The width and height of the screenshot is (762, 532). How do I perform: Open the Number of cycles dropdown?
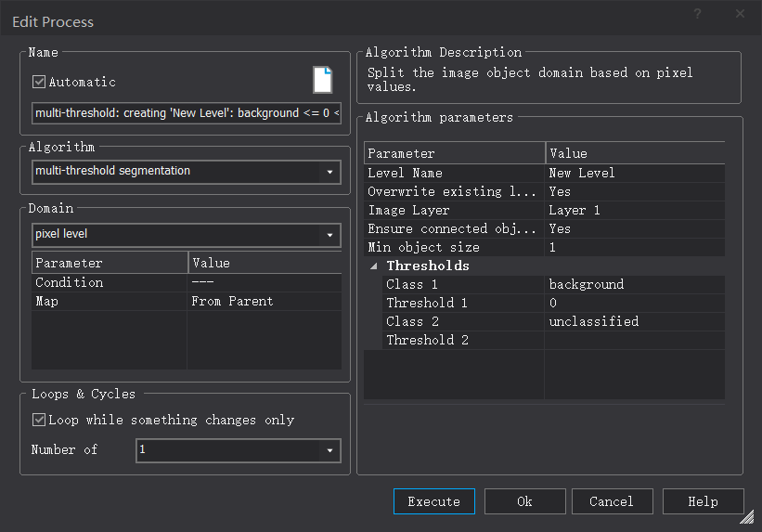tap(329, 450)
